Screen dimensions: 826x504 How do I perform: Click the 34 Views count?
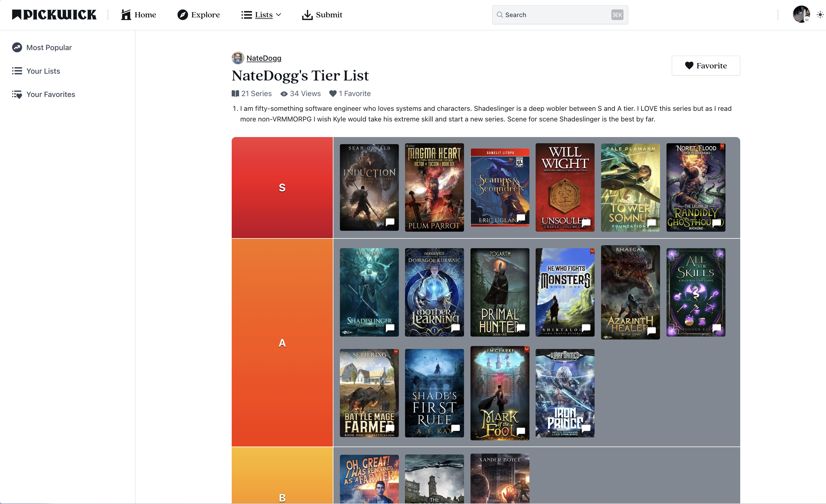[301, 93]
